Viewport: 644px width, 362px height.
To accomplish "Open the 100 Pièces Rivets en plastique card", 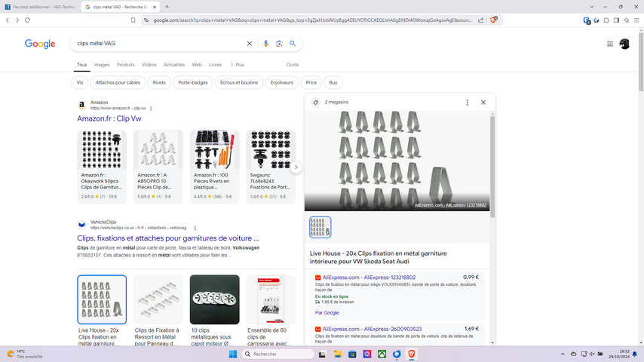I will [x=214, y=167].
